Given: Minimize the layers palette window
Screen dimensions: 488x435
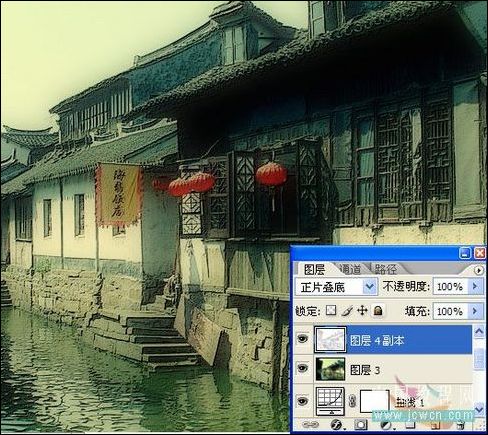Looking at the screenshot, I should coord(465,253).
